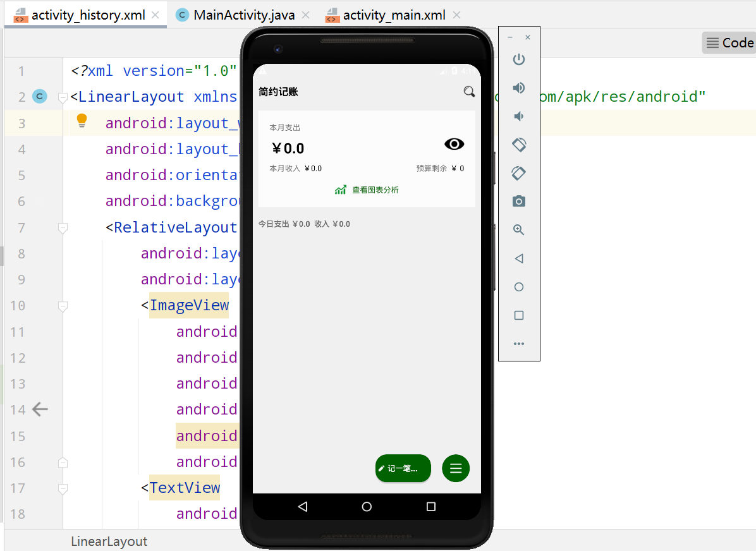Tap the green hamburger menu floating button

[456, 468]
